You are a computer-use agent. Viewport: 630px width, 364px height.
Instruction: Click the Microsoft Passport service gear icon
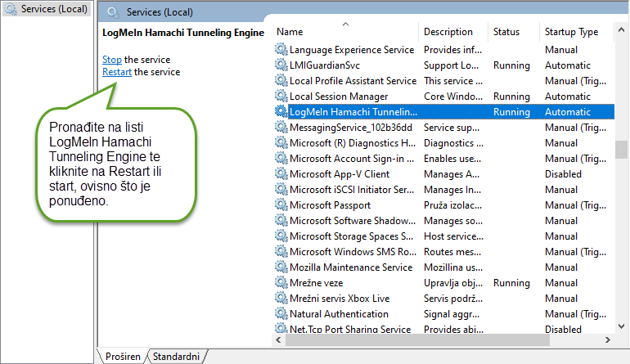click(x=281, y=205)
